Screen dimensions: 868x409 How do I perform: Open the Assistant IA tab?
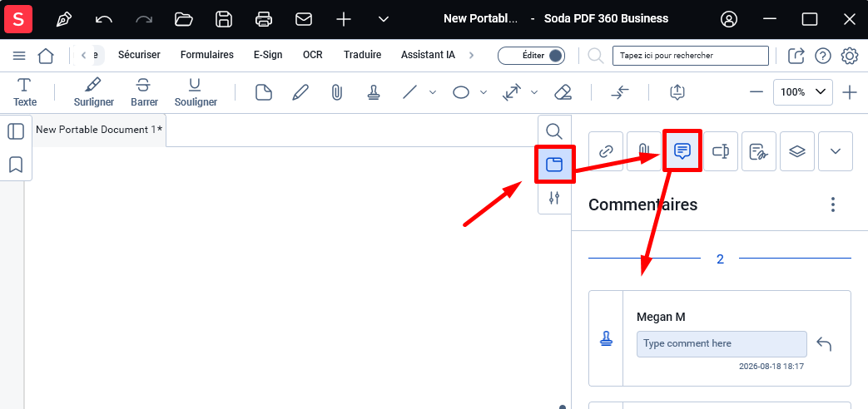point(428,55)
